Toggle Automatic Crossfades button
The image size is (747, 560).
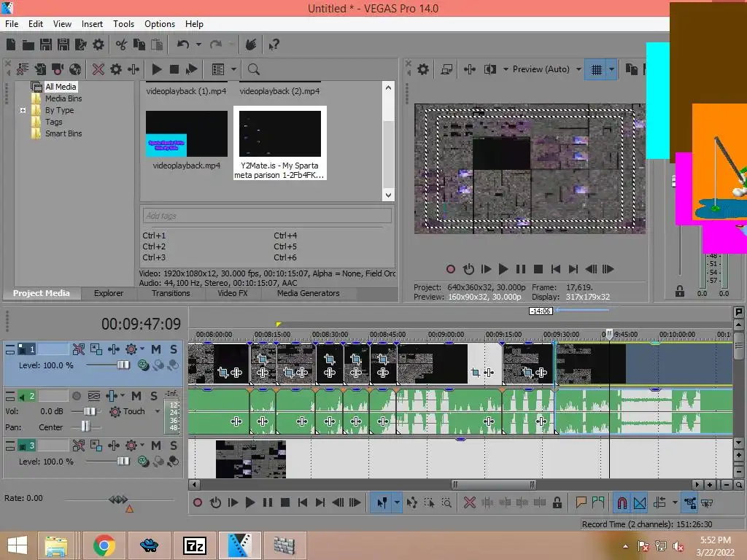(x=640, y=503)
